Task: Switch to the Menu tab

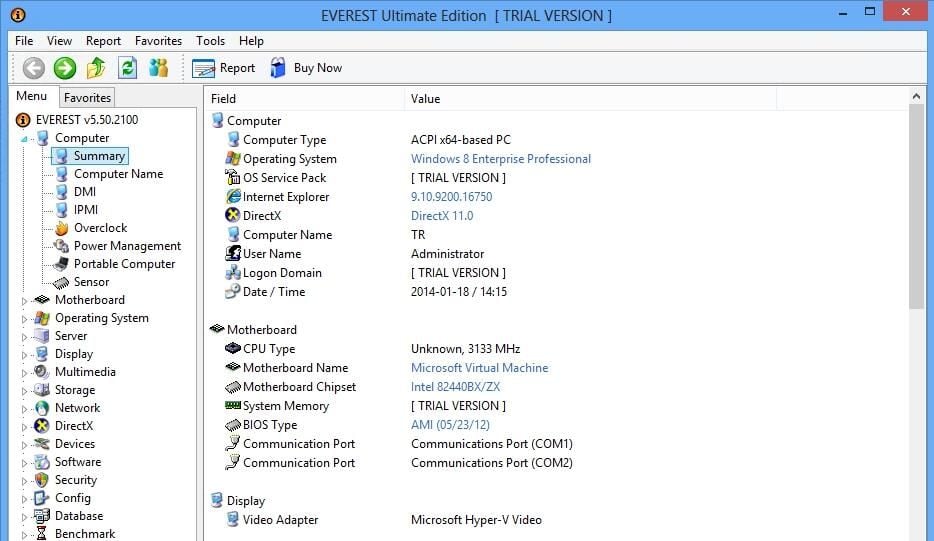Action: pyautogui.click(x=32, y=96)
